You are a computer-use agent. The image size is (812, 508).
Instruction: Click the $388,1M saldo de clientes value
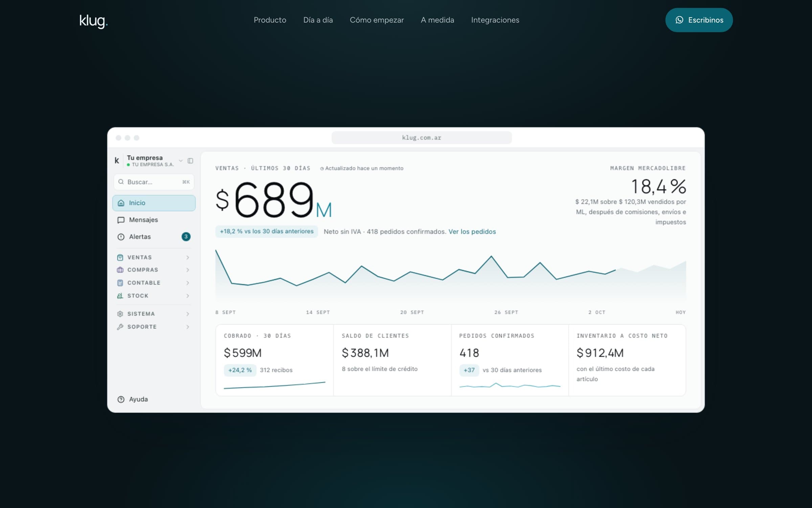click(365, 353)
